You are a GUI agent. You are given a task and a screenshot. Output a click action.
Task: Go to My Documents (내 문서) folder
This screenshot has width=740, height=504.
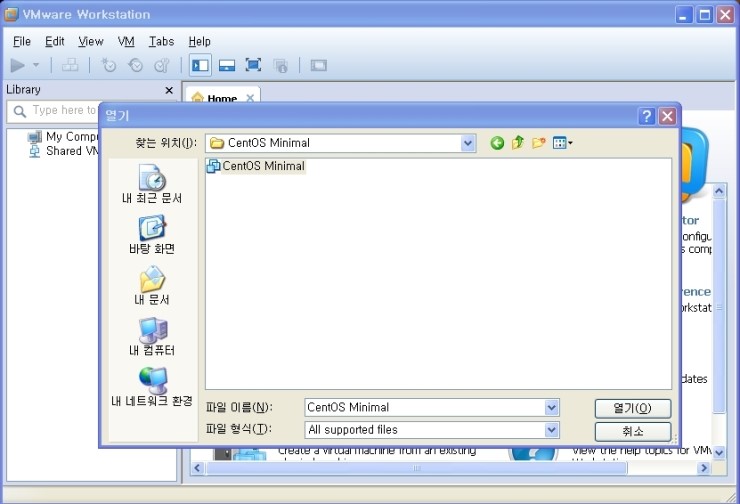pos(152,286)
